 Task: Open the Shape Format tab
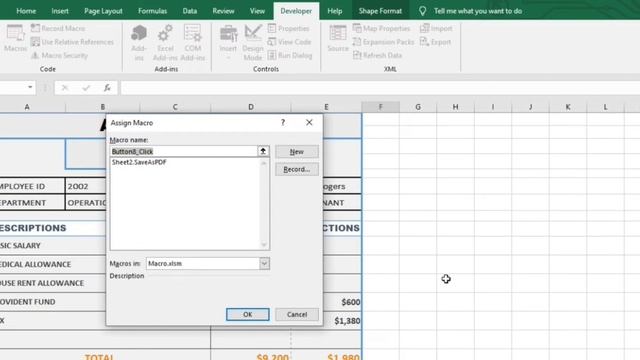(x=380, y=11)
